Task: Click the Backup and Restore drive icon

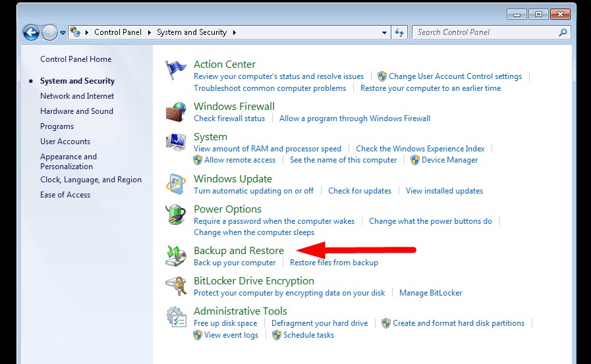Action: (x=176, y=256)
